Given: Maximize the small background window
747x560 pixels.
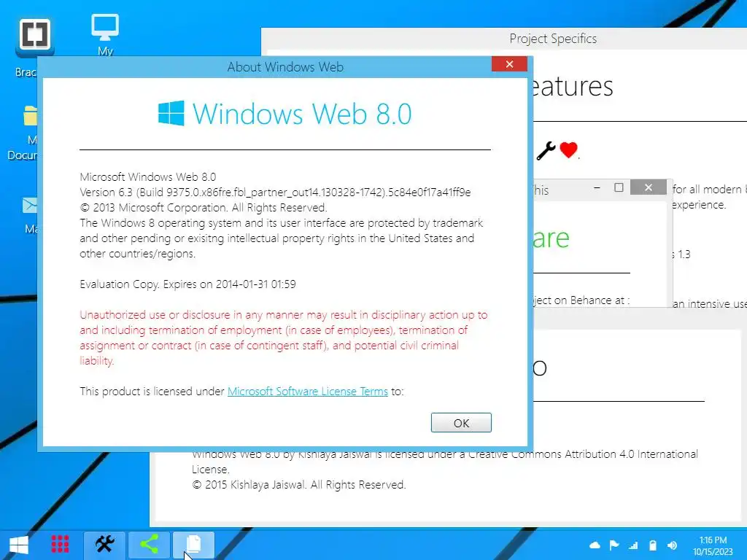Looking at the screenshot, I should [x=619, y=187].
